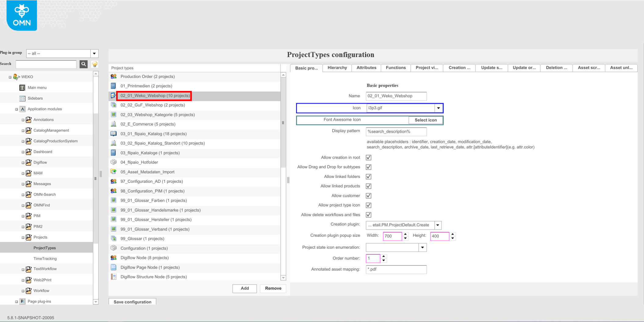Click the group icon next to Production Order
This screenshot has width=644, height=322.
113,76
